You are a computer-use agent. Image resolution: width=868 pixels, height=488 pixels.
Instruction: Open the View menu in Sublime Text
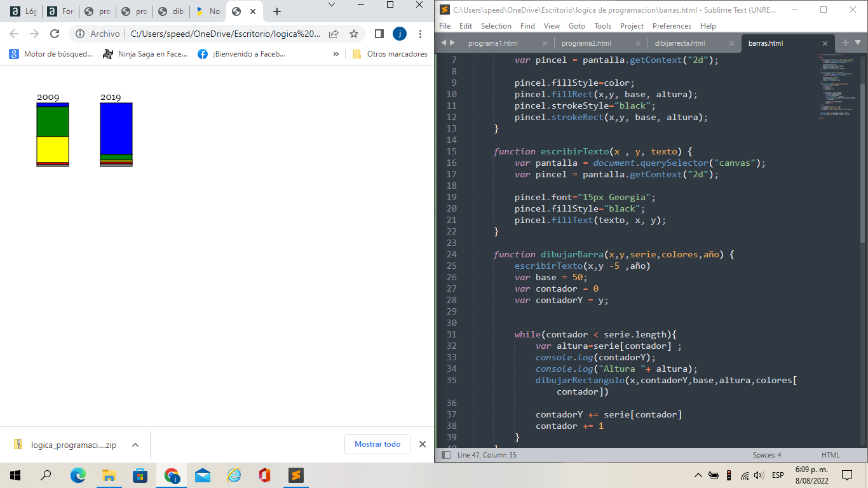(552, 26)
